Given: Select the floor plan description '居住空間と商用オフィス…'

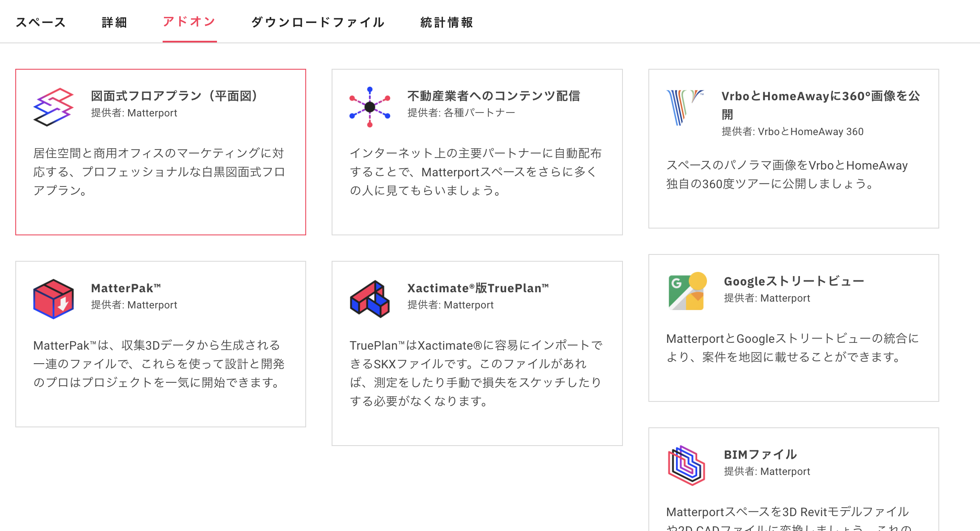Looking at the screenshot, I should click(159, 172).
